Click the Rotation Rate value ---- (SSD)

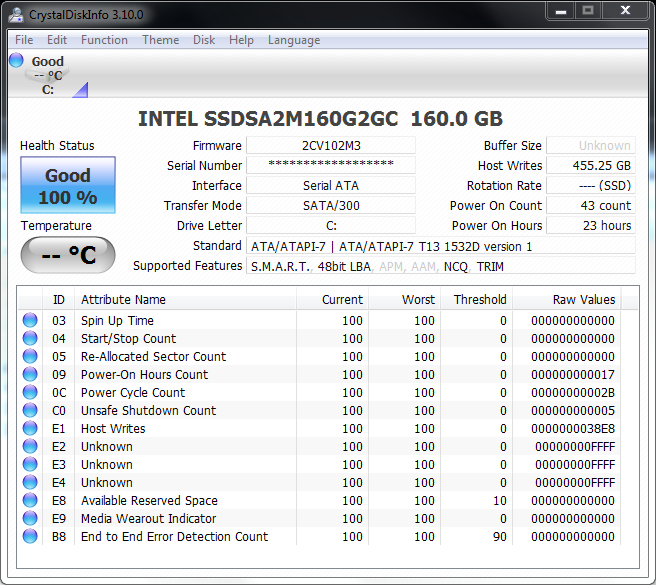click(x=591, y=185)
